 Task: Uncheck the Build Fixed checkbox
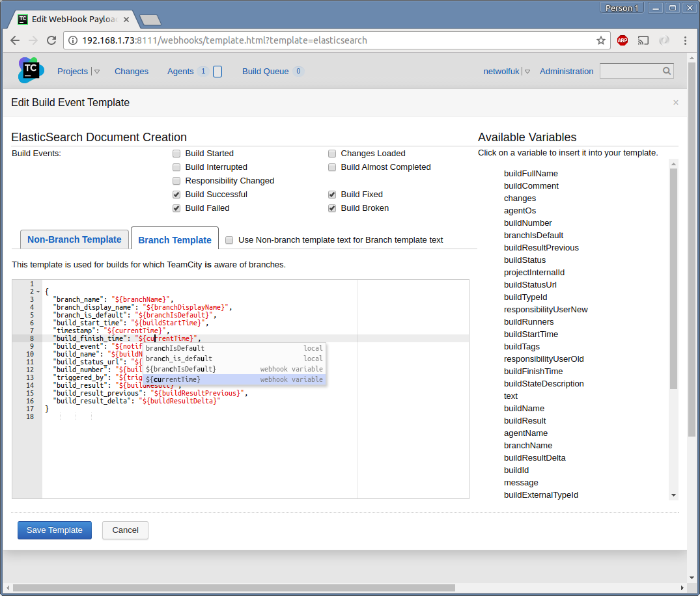click(331, 195)
